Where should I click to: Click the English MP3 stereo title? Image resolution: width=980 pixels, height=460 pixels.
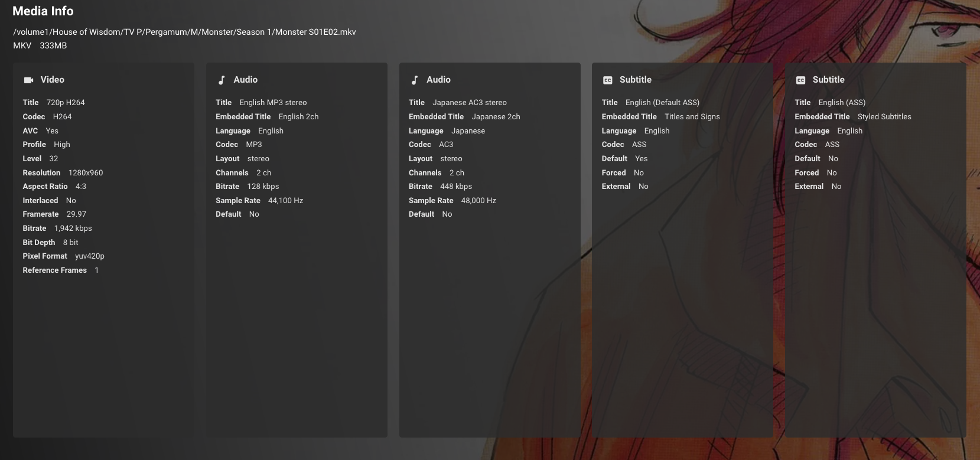(273, 103)
